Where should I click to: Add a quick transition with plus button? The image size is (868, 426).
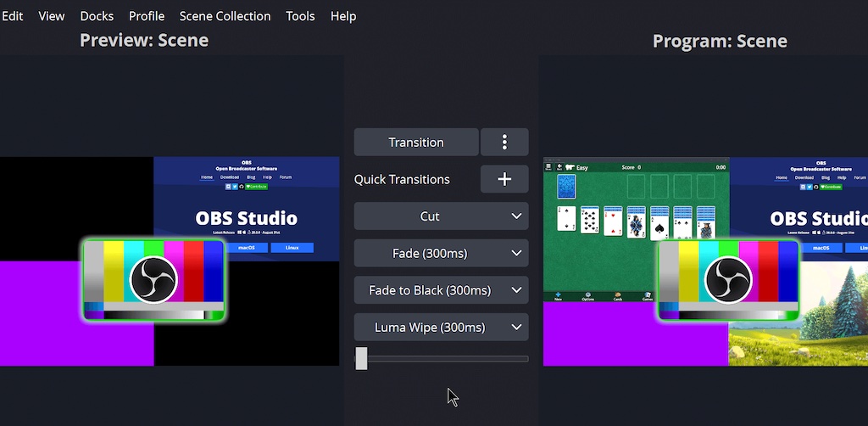click(504, 179)
